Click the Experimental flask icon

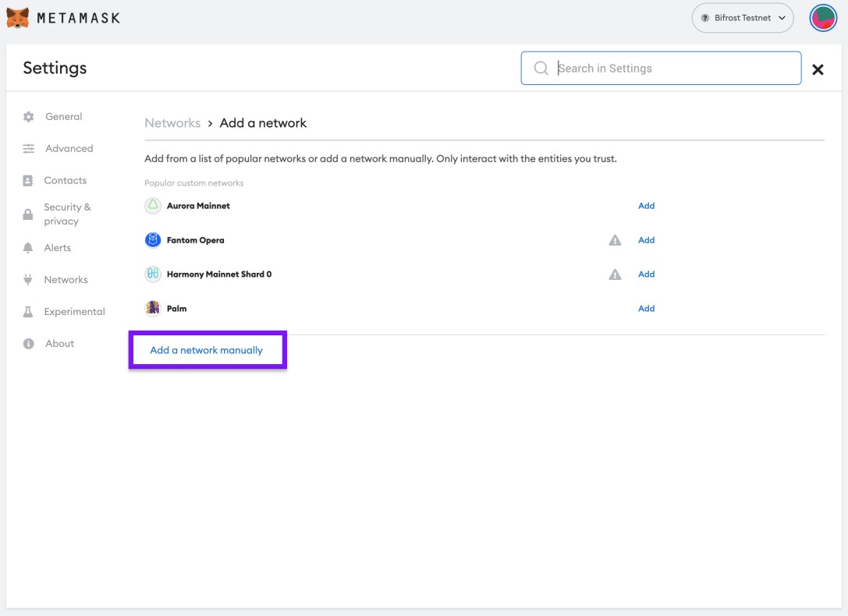(x=28, y=312)
